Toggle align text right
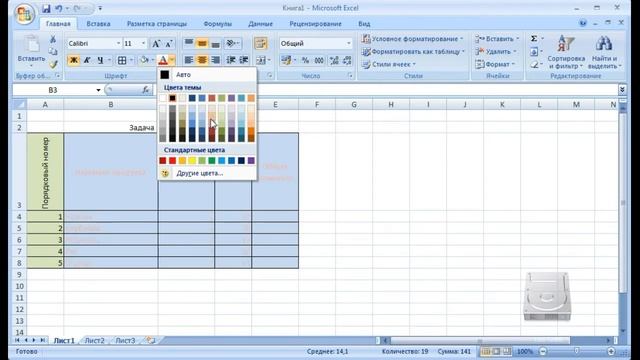The image size is (640, 360). [215, 60]
